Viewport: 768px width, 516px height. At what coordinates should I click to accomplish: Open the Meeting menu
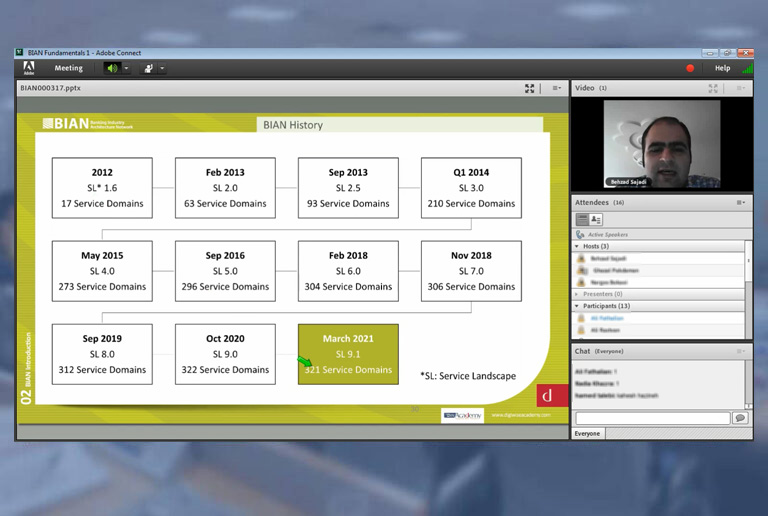68,68
